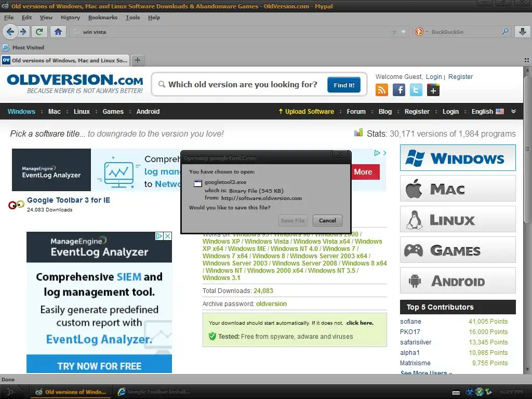Click the OLDVERSION.com site logo

(x=75, y=84)
